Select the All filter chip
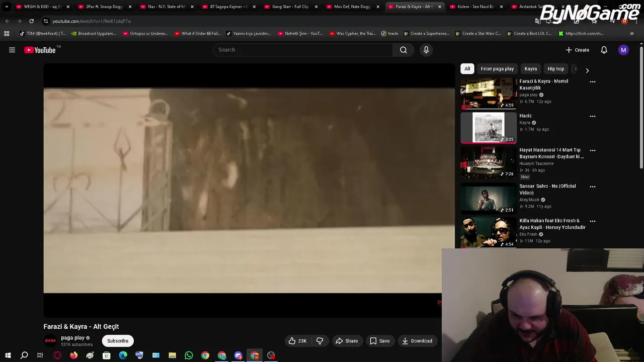 tap(467, 69)
